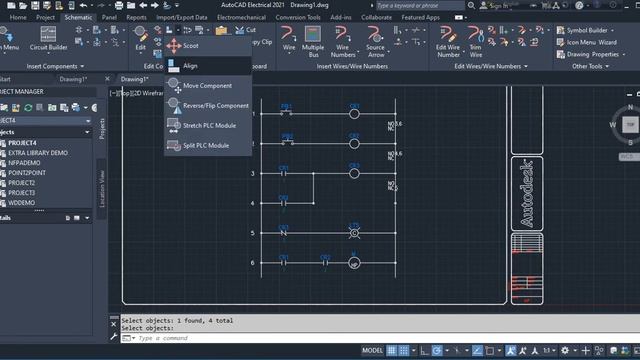Open the Panel ribbon tab

(109, 18)
